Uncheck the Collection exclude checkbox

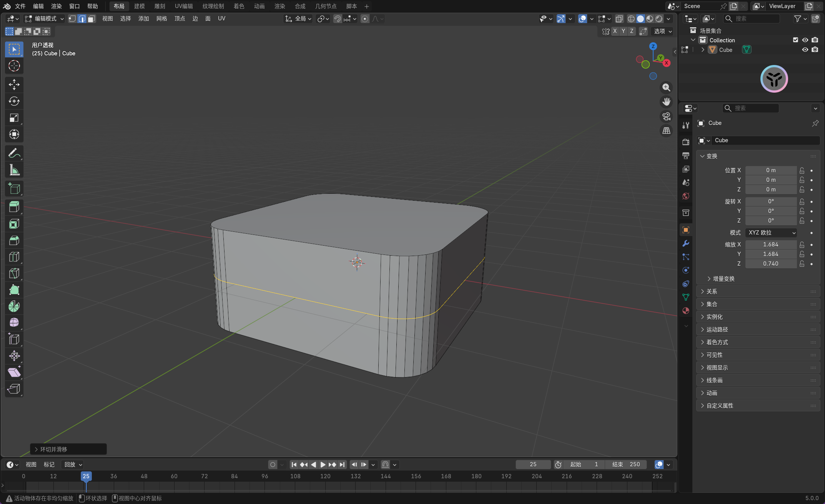[x=796, y=40]
